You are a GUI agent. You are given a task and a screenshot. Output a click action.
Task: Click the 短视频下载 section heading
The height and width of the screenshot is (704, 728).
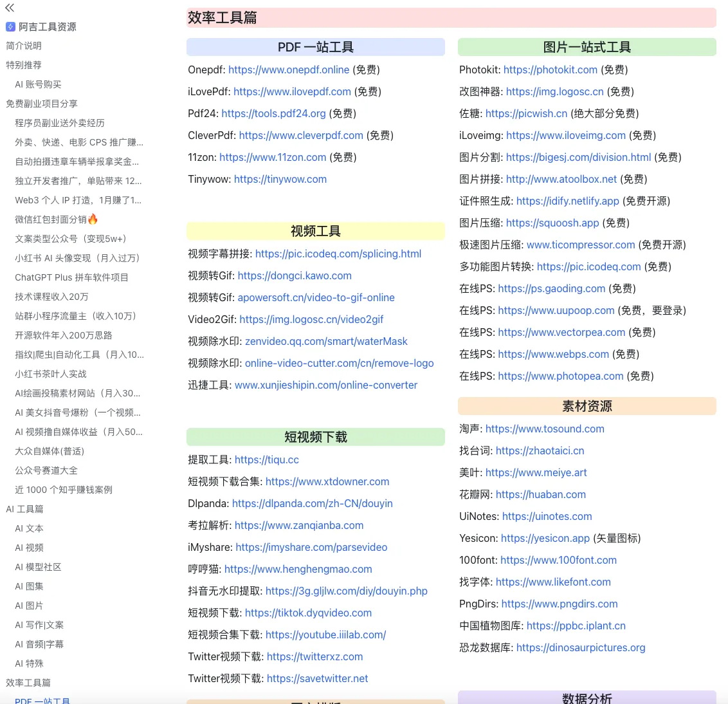[316, 437]
